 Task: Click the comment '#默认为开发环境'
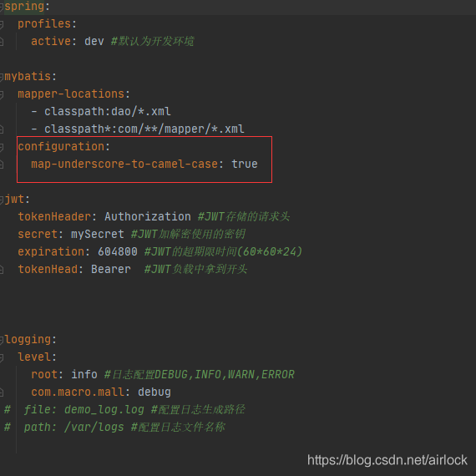(152, 41)
